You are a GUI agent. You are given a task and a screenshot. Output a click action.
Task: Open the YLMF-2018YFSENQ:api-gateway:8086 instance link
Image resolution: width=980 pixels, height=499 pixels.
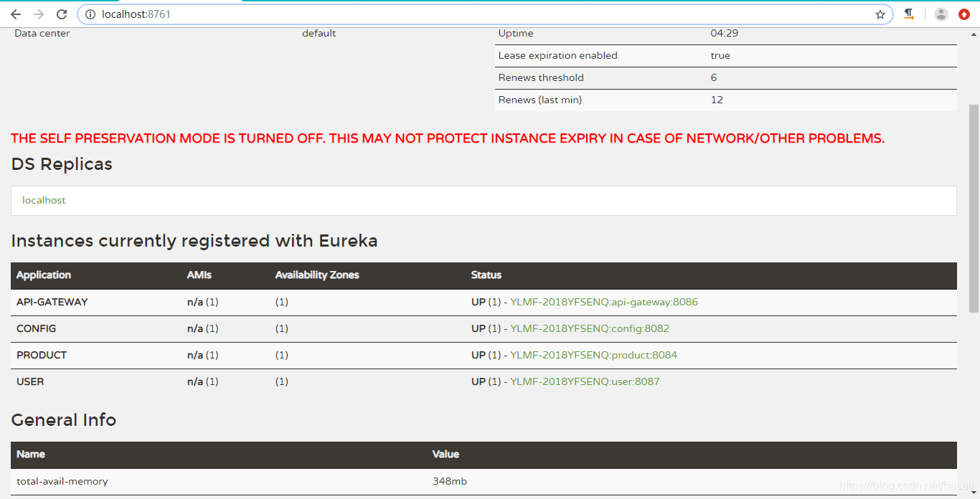coord(604,302)
